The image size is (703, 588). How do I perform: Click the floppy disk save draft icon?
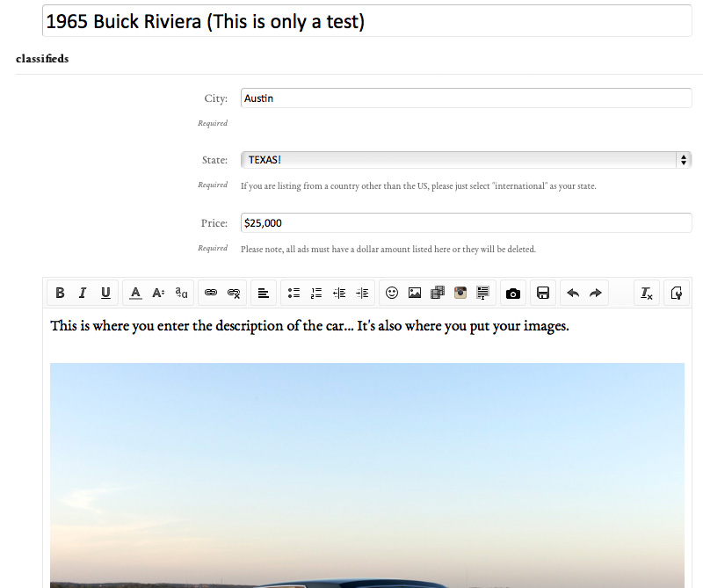[543, 293]
